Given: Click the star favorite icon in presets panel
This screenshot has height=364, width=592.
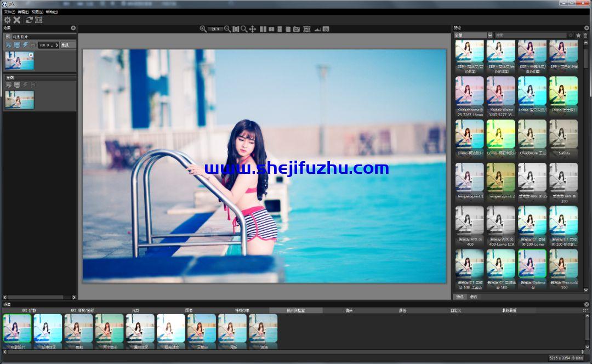Looking at the screenshot, I should pos(578,35).
